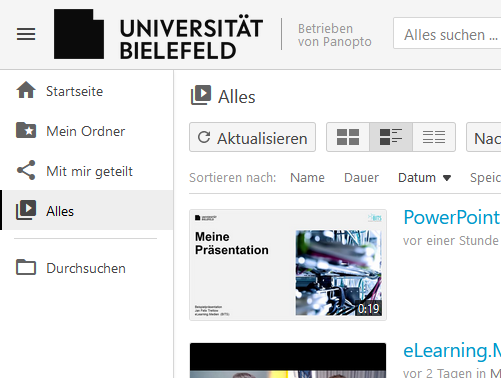Sort videos by Name

point(307,178)
